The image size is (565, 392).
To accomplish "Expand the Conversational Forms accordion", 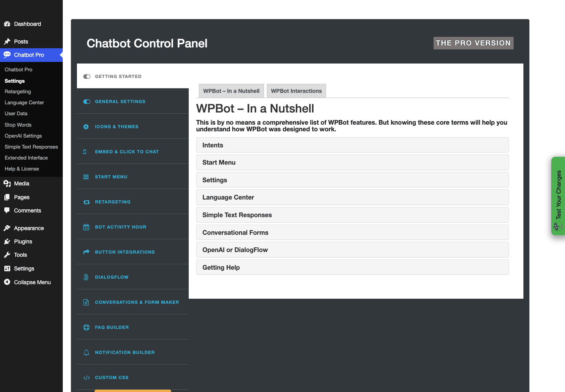I will coord(352,232).
